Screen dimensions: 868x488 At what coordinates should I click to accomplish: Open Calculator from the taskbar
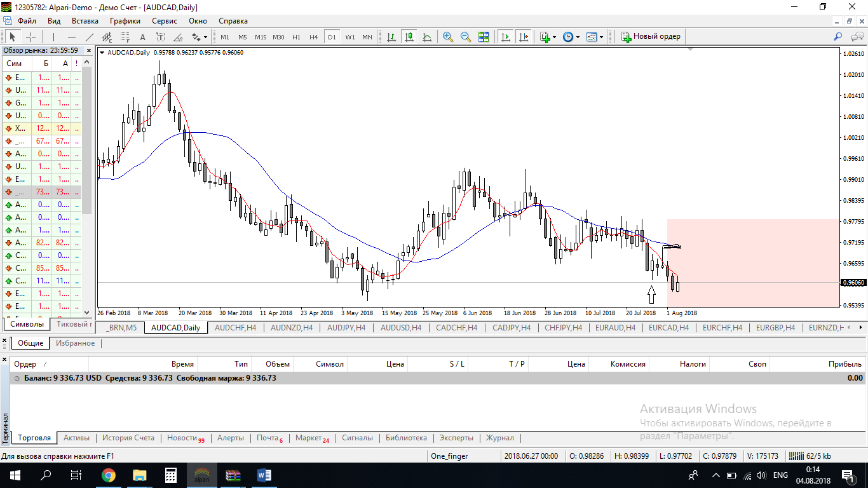(x=171, y=475)
